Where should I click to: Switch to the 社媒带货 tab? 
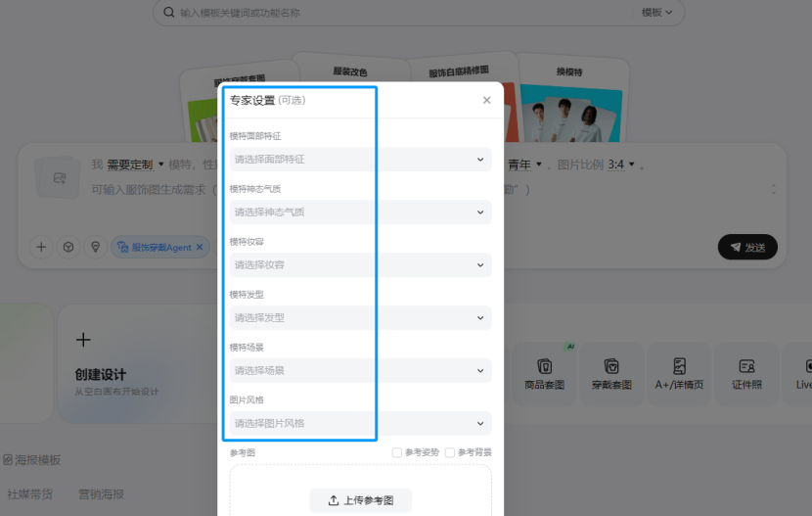30,494
